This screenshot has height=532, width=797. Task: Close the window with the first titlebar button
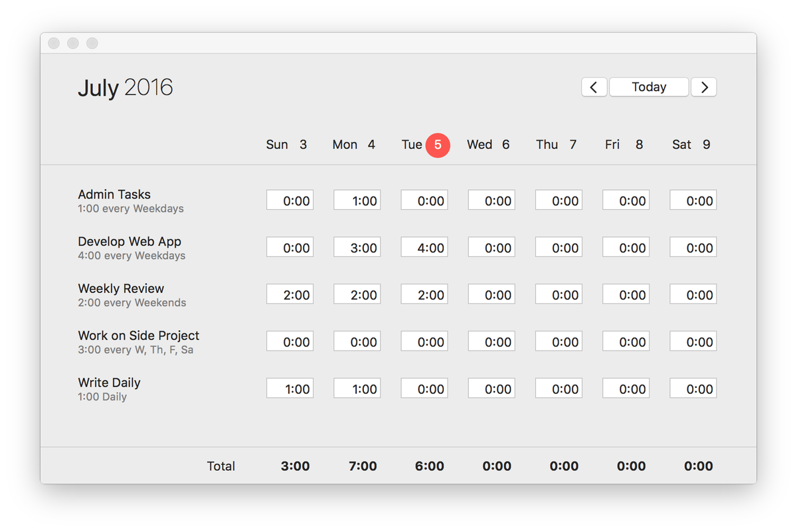(x=54, y=43)
